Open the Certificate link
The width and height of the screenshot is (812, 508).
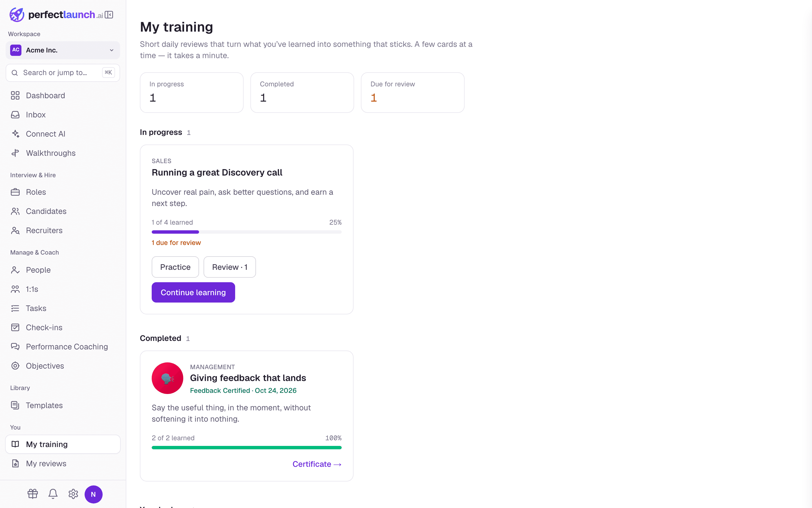[317, 464]
